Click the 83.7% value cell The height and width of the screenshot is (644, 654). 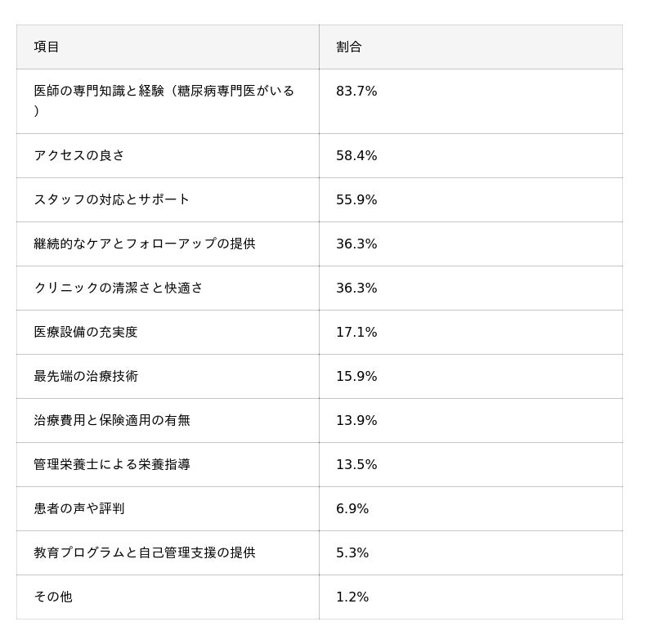coord(356,92)
